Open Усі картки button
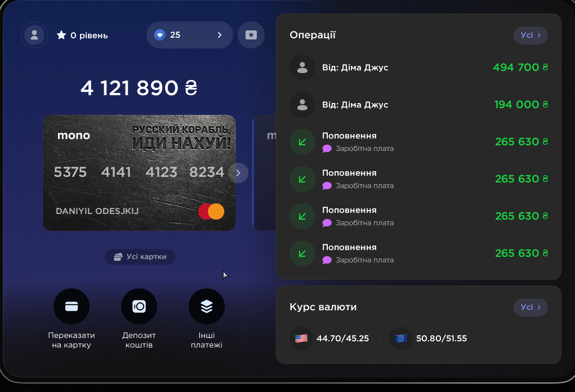The height and width of the screenshot is (392, 575). pyautogui.click(x=140, y=257)
